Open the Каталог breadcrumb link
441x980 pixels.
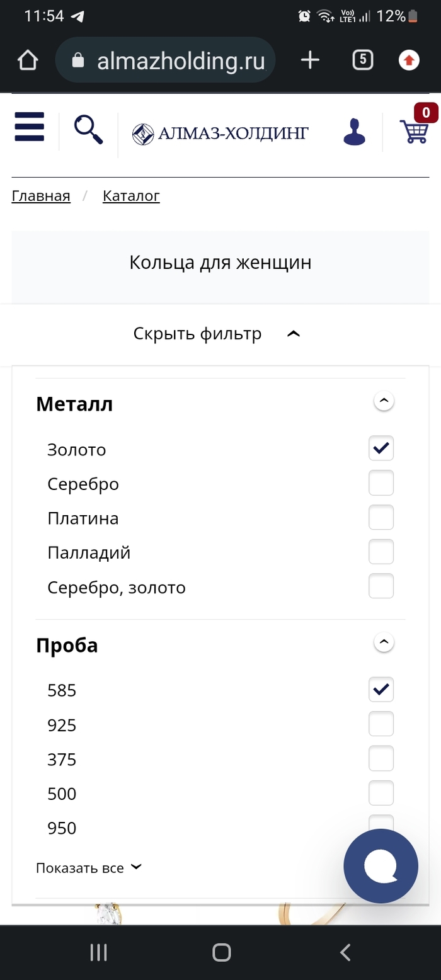point(131,196)
